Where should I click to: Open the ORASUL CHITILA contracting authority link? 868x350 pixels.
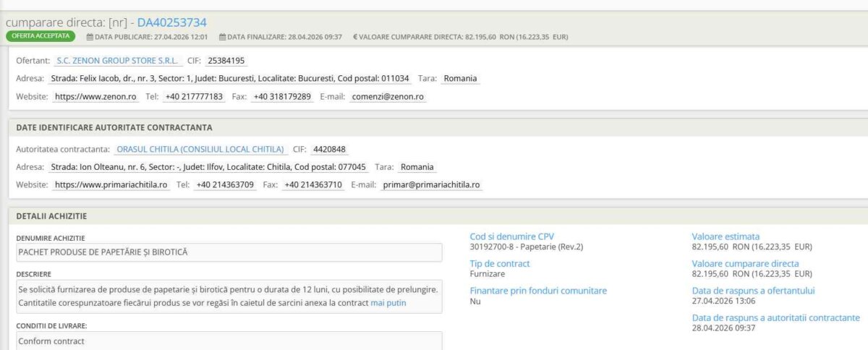(x=200, y=150)
